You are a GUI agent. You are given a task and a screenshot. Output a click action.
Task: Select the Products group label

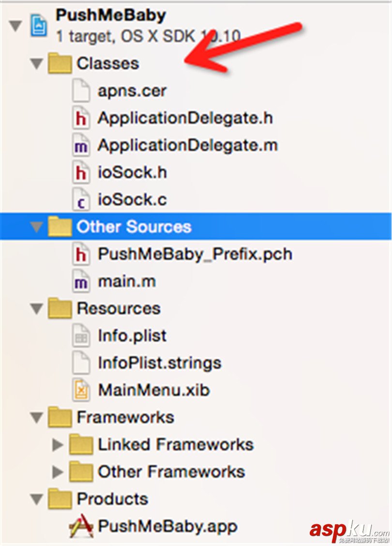(112, 499)
